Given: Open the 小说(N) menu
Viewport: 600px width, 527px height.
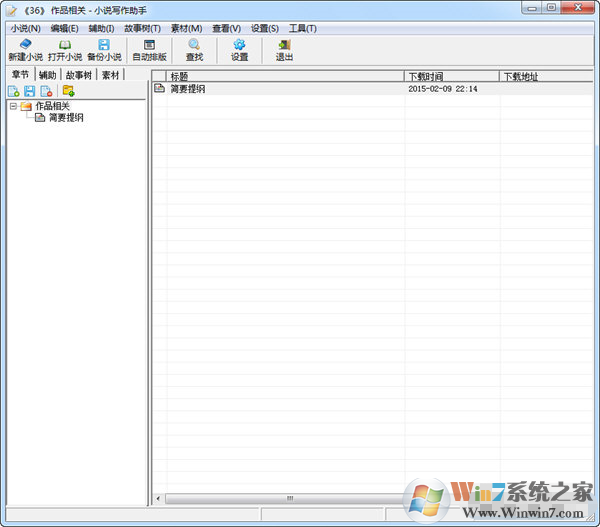Looking at the screenshot, I should (x=25, y=28).
